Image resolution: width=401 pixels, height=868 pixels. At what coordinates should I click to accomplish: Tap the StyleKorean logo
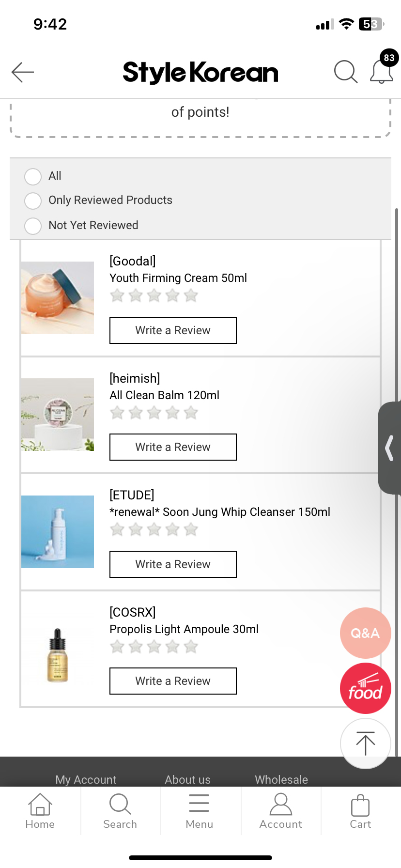click(200, 72)
